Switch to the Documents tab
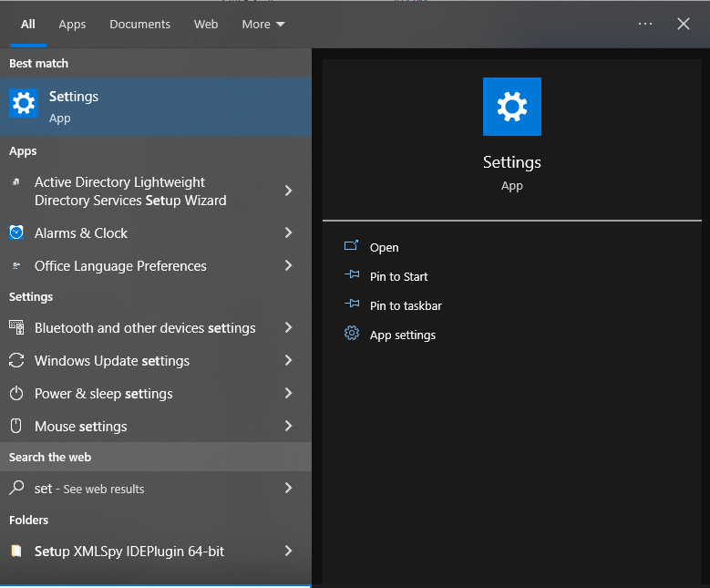710x588 pixels. (x=139, y=25)
